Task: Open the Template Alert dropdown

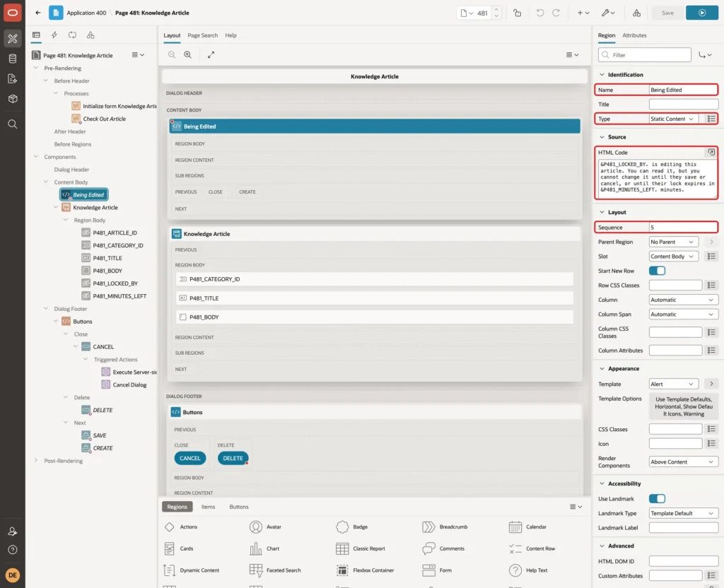Action: (x=673, y=384)
